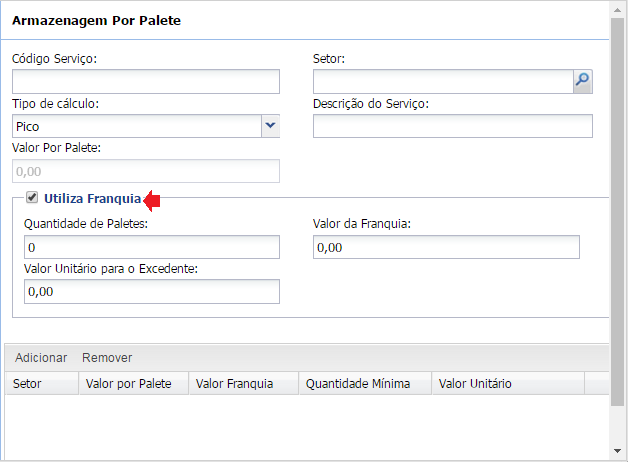Viewport: 633px width, 469px height.
Task: Click the Código Serviço input field
Action: tap(146, 81)
